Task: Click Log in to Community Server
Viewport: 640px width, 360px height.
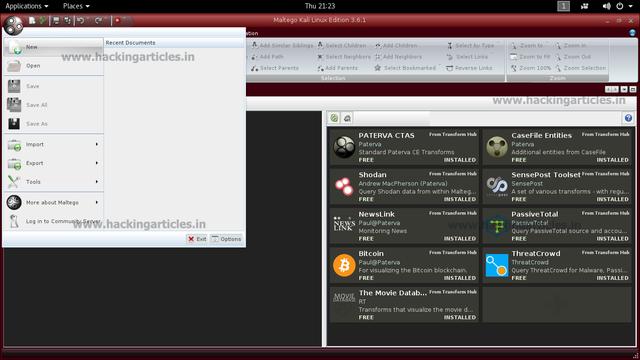Action: [x=53, y=221]
